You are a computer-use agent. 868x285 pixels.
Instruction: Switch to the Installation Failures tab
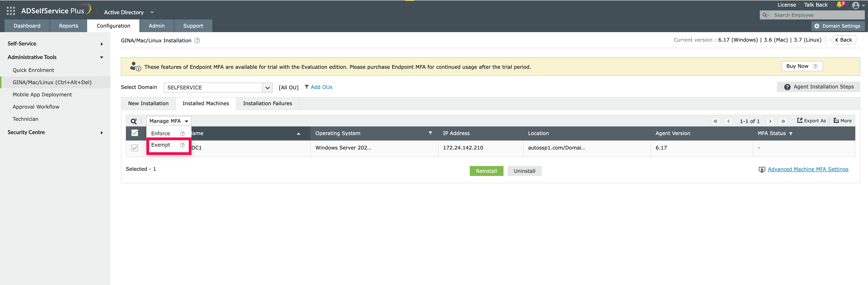(268, 104)
